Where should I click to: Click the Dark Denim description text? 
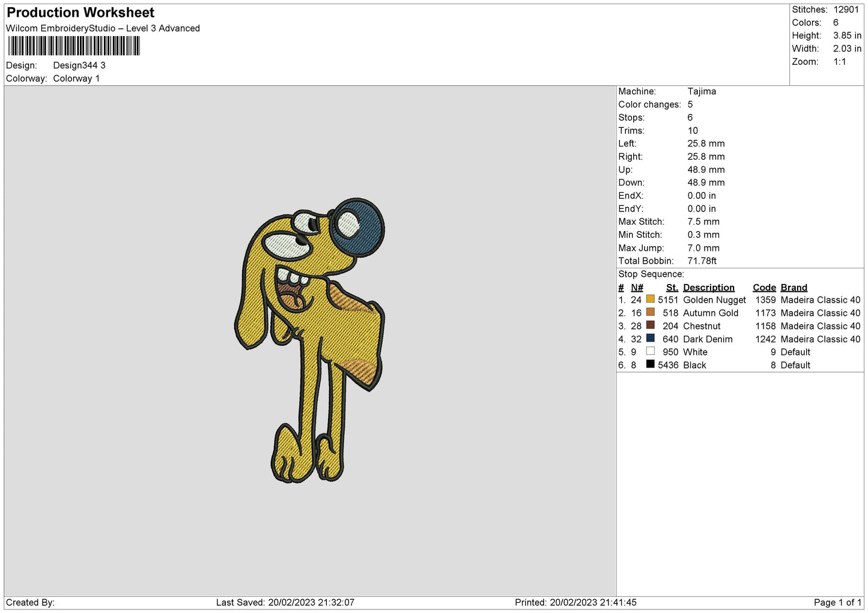pos(708,339)
